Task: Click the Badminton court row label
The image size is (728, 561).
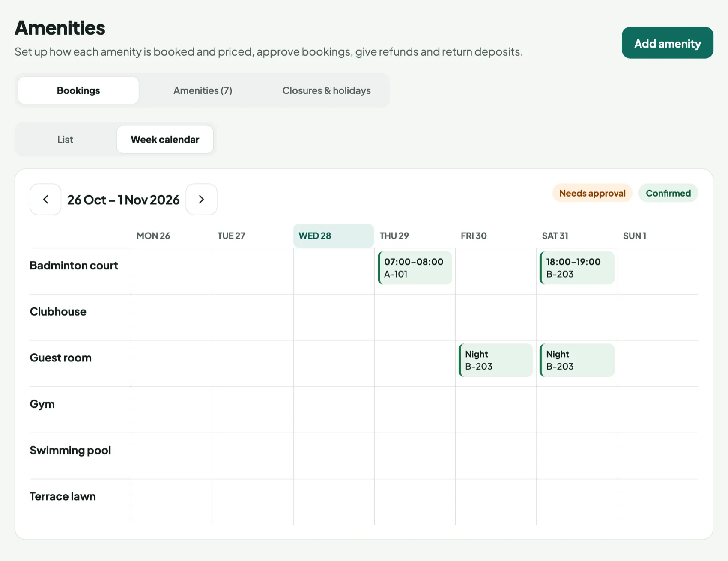Action: 74,266
